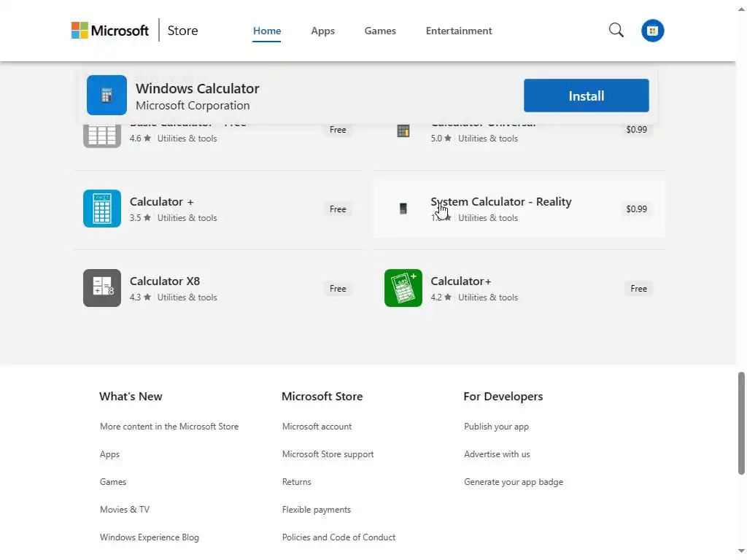Click Free price on Basic Calculator
The width and height of the screenshot is (747, 560).
pos(338,130)
